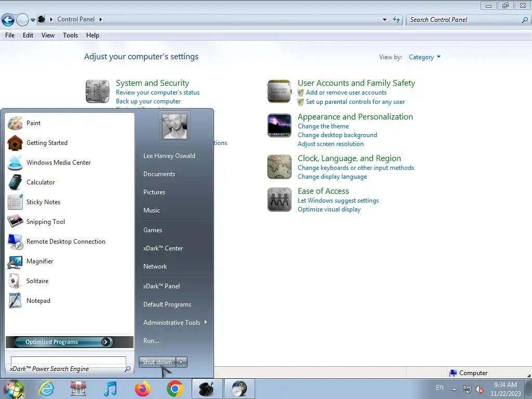Click Set up parental controls for any user

pyautogui.click(x=355, y=102)
